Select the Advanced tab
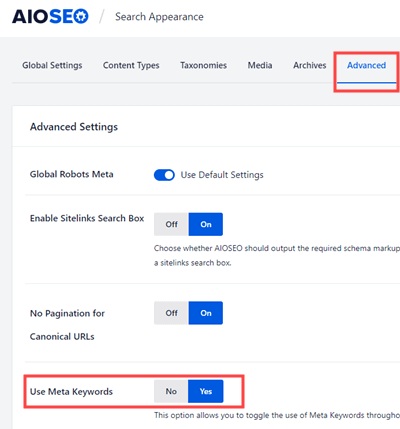The width and height of the screenshot is (400, 429). click(x=366, y=65)
